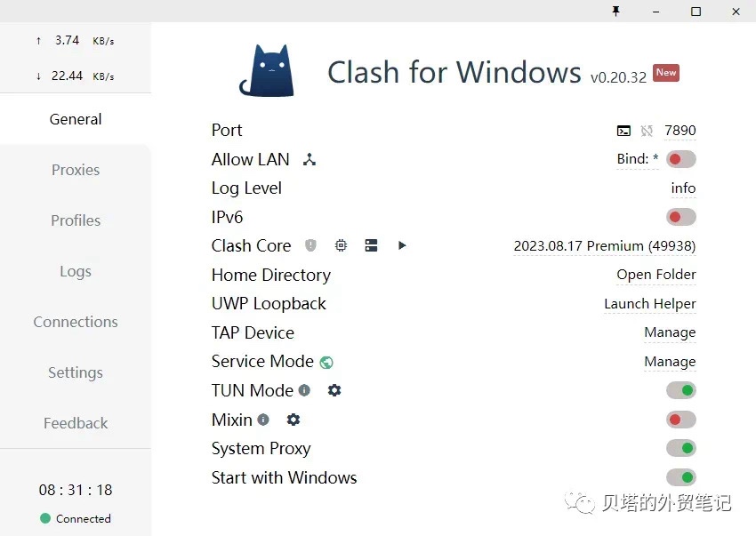Open the Profiles tab
The image size is (756, 536).
[x=76, y=220]
